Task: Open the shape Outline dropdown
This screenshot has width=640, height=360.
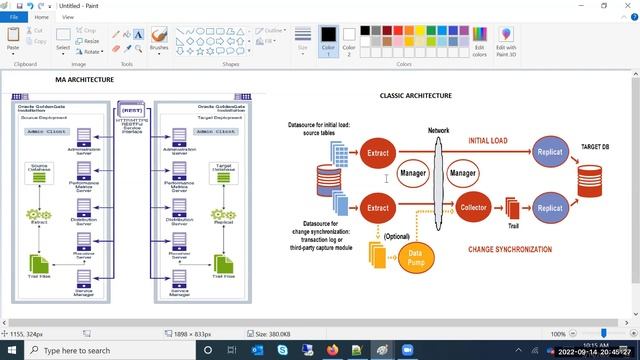Action: (271, 30)
